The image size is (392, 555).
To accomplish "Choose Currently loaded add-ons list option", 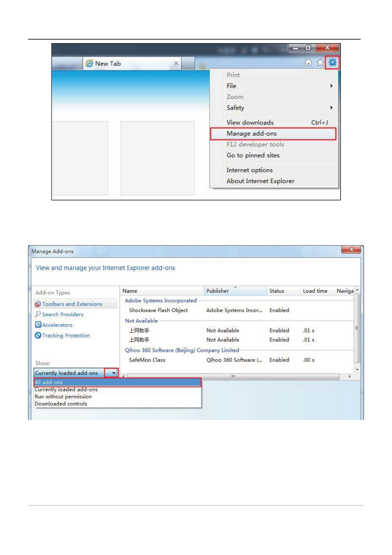I will (x=118, y=390).
